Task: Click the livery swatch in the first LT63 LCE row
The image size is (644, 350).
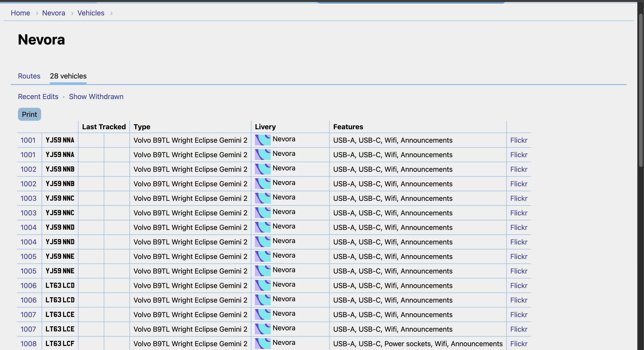Action: pyautogui.click(x=263, y=314)
